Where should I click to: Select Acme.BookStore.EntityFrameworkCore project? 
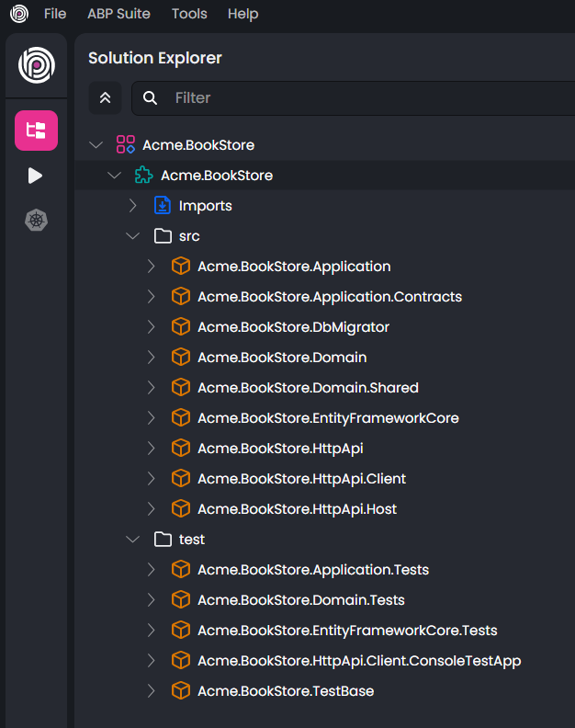(328, 418)
